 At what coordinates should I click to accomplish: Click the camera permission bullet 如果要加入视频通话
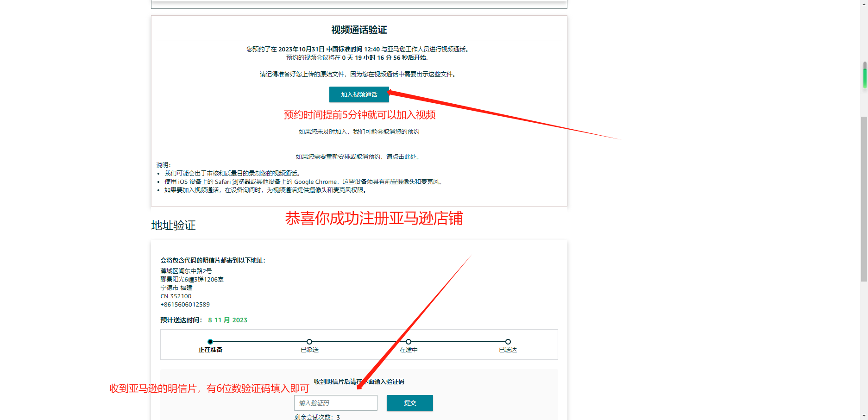(x=267, y=190)
